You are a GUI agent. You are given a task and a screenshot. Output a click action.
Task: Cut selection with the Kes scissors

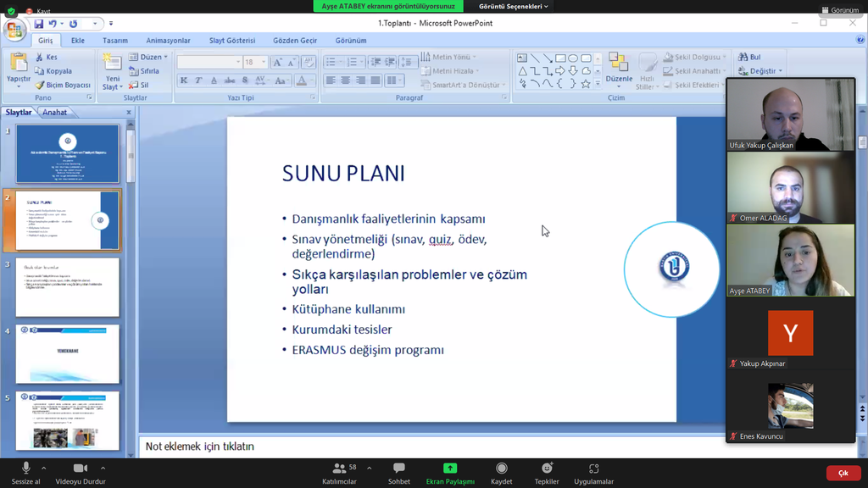[47, 57]
